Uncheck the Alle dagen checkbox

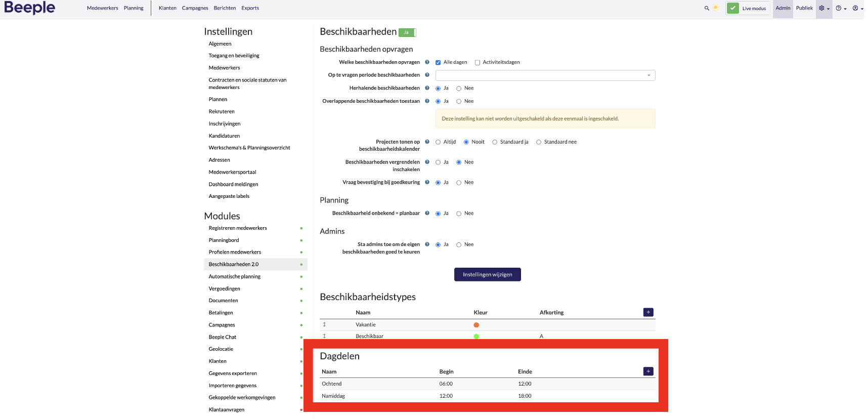[x=438, y=63]
